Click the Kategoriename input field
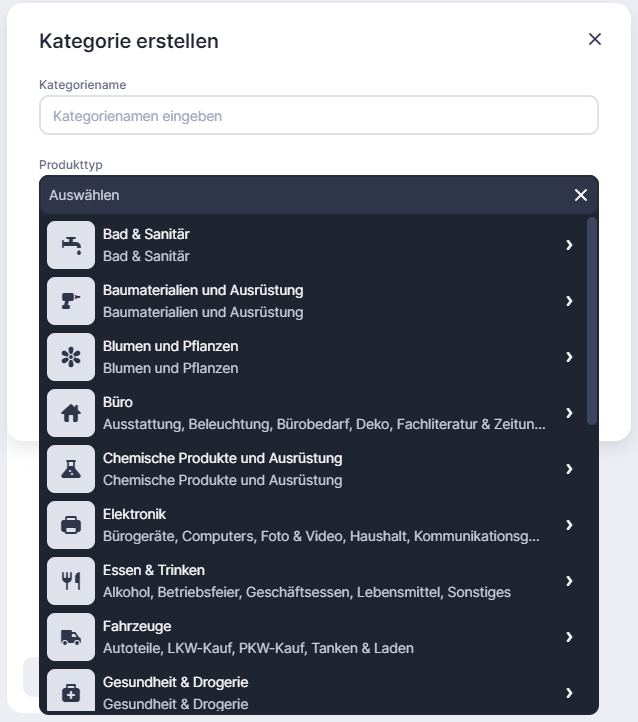638x722 pixels. [319, 115]
